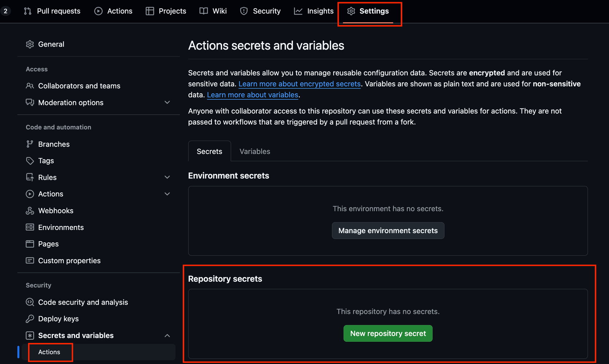This screenshot has width=609, height=364.
Task: Select the Deploy keys icon
Action: point(30,318)
